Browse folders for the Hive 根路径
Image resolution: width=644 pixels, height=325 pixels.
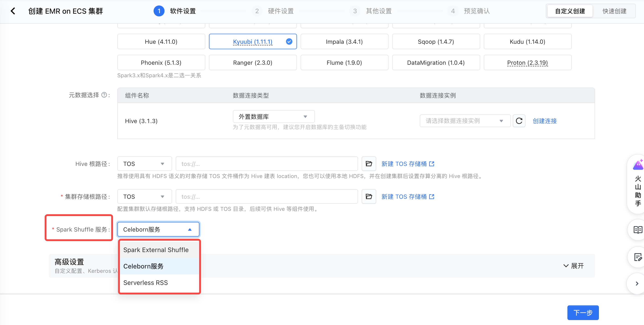[x=369, y=164]
